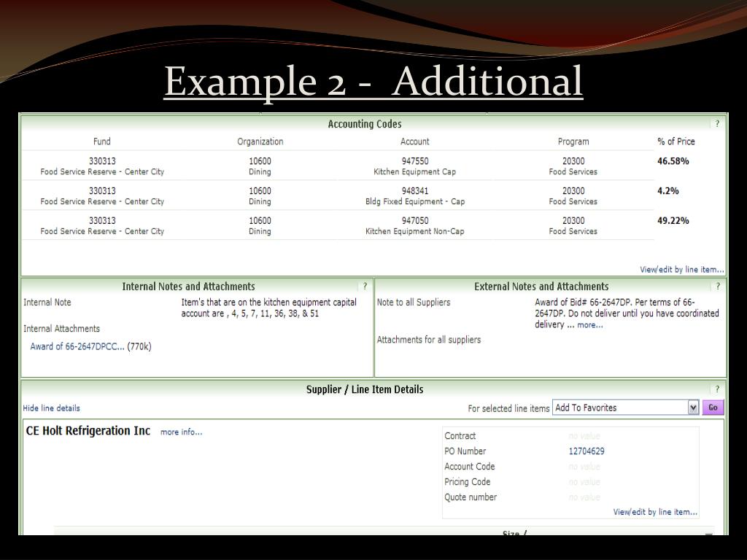Screen dimensions: 747x560
Task: Open the Add To Favorites dropdown
Action: point(625,408)
